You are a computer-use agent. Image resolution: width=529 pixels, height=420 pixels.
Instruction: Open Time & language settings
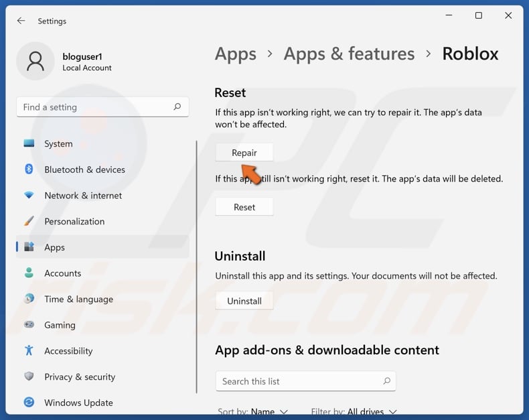[x=103, y=299]
